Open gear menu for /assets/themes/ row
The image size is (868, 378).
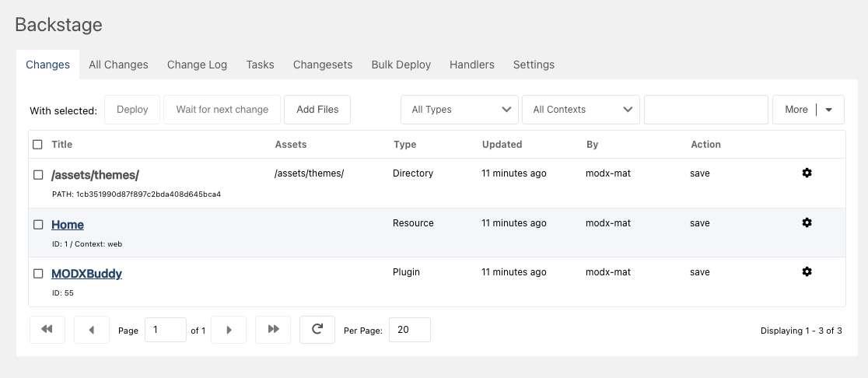807,173
